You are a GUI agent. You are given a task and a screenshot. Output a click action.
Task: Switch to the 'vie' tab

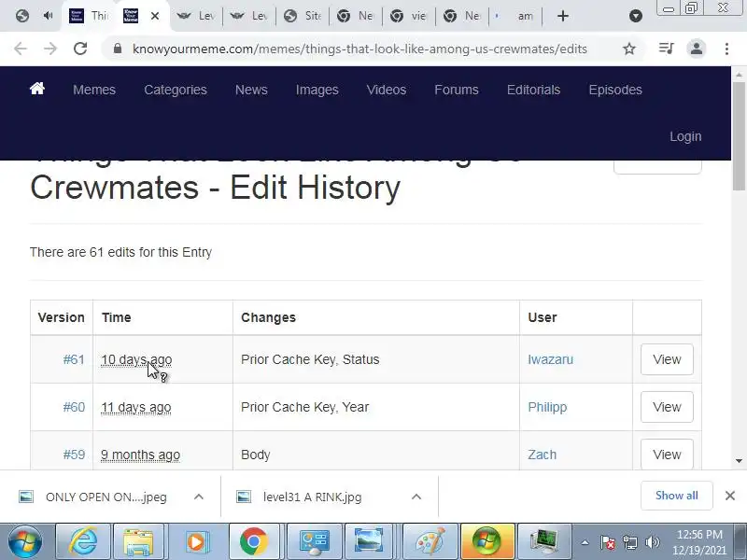(x=409, y=16)
